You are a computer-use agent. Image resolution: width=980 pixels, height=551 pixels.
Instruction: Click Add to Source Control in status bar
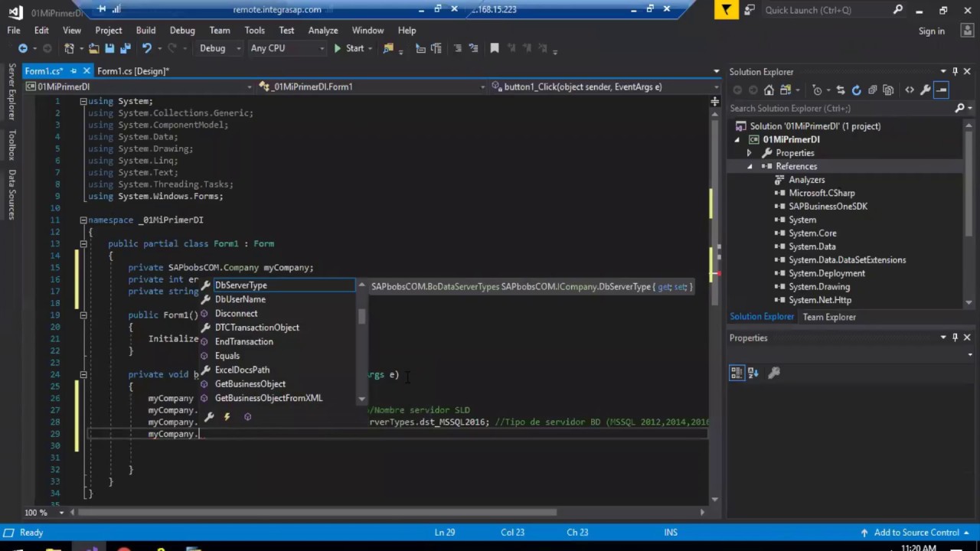click(x=916, y=533)
